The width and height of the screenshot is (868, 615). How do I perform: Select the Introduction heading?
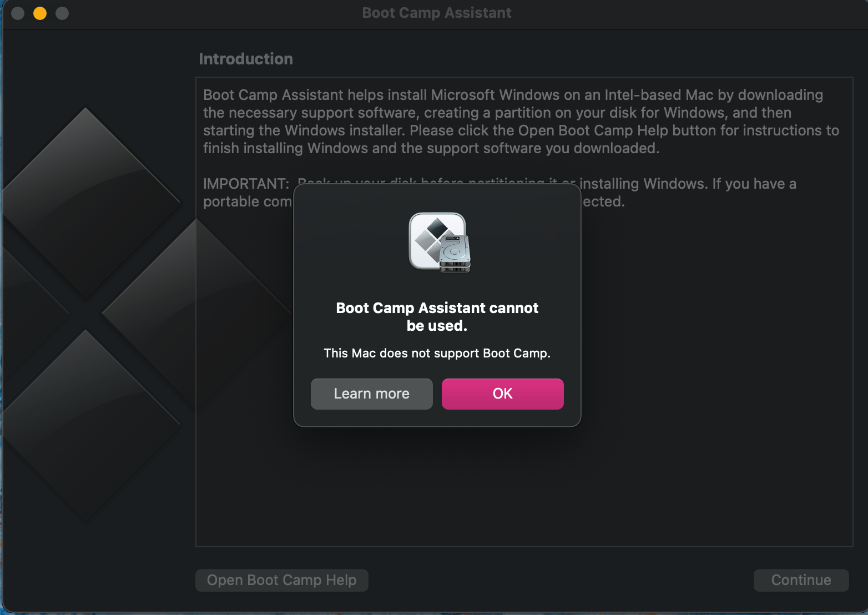pyautogui.click(x=246, y=58)
